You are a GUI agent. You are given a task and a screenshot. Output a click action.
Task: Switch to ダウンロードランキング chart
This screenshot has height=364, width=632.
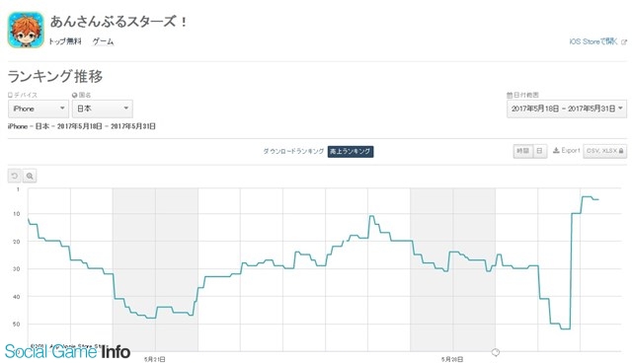coord(293,151)
